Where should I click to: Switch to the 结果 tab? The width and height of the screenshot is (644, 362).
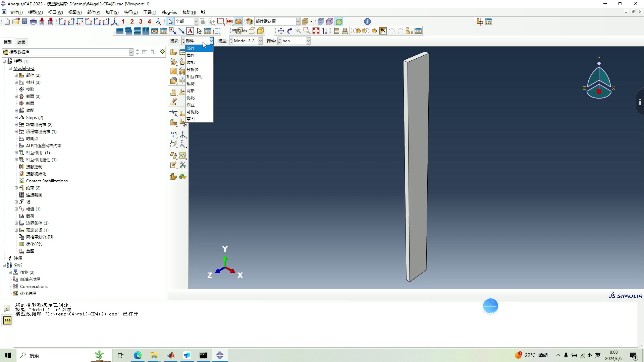(x=21, y=42)
